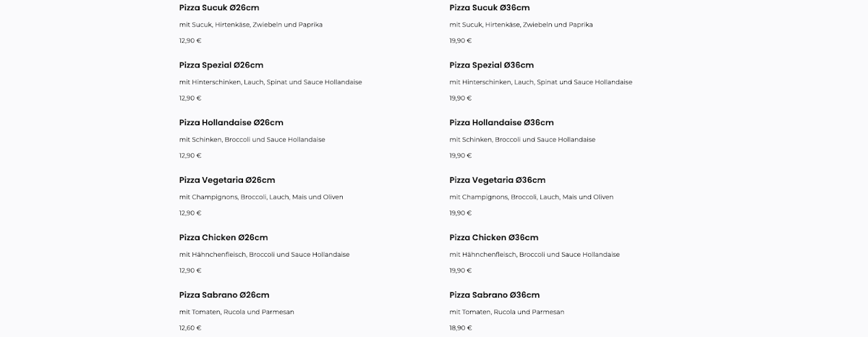Click Pizza Spezial Ø36cm title
The height and width of the screenshot is (337, 868).
pos(492,65)
